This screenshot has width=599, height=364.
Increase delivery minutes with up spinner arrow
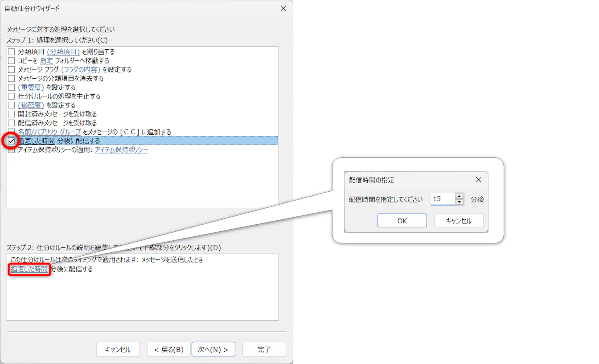[x=459, y=196]
